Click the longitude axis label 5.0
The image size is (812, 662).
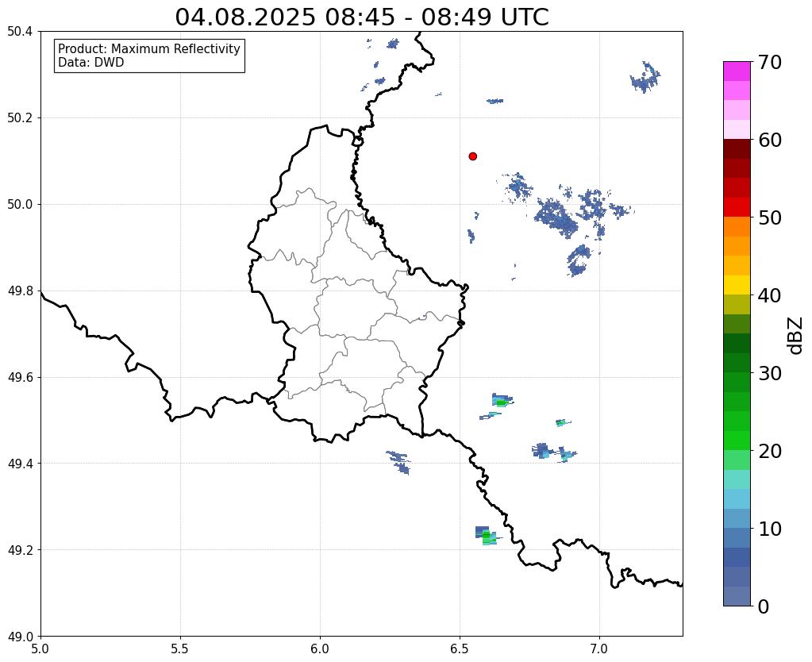pyautogui.click(x=40, y=649)
